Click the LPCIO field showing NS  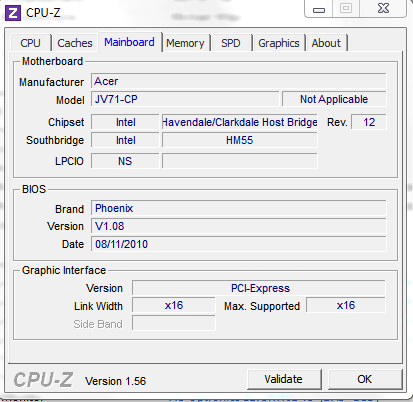(125, 161)
